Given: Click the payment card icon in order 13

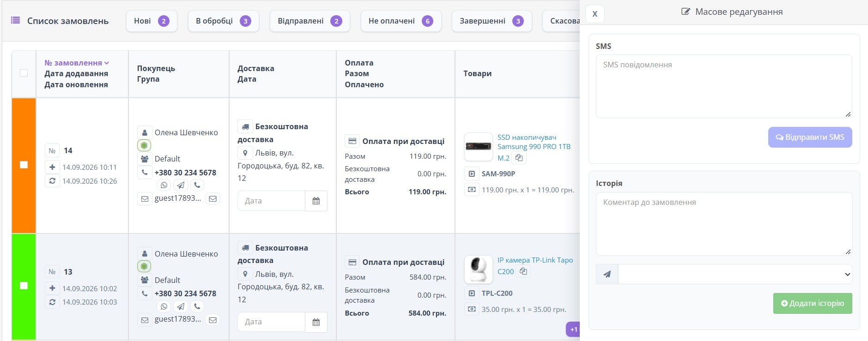Looking at the screenshot, I should pyautogui.click(x=352, y=262).
